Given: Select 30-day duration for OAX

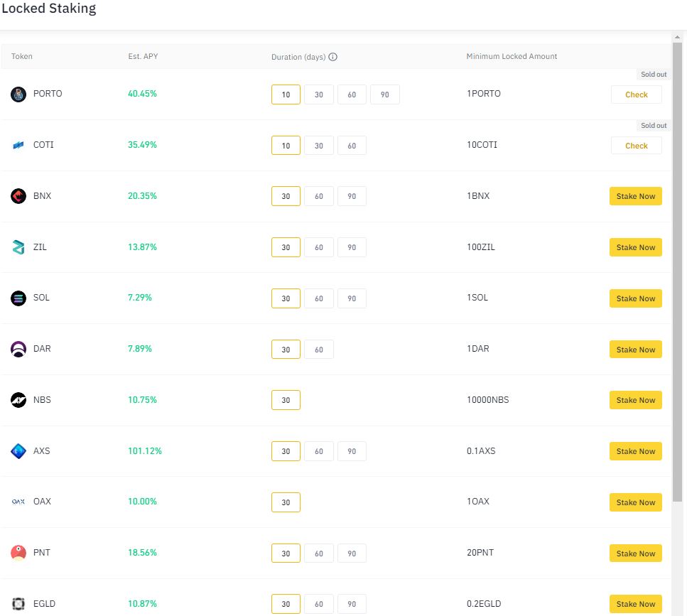Looking at the screenshot, I should pyautogui.click(x=286, y=502).
